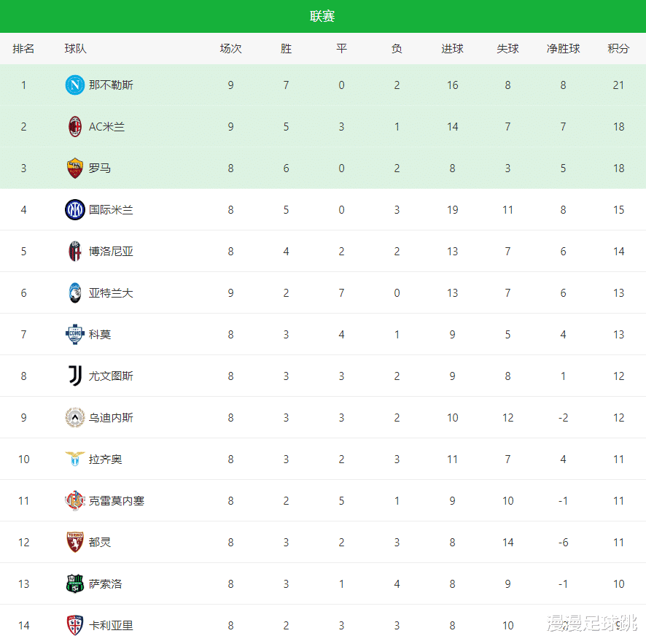Open the Bologna club crest
This screenshot has width=646, height=644.
click(x=75, y=252)
